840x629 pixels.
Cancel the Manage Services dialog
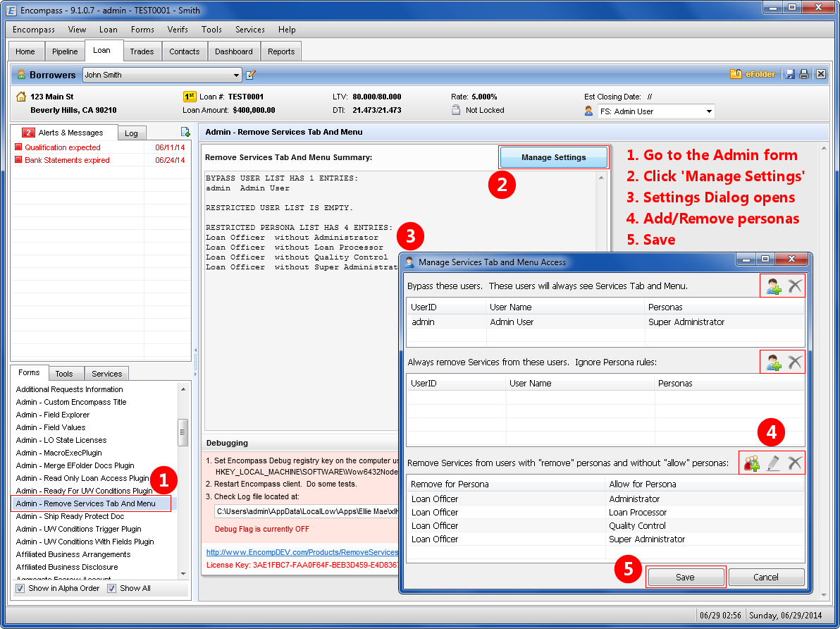(x=766, y=577)
